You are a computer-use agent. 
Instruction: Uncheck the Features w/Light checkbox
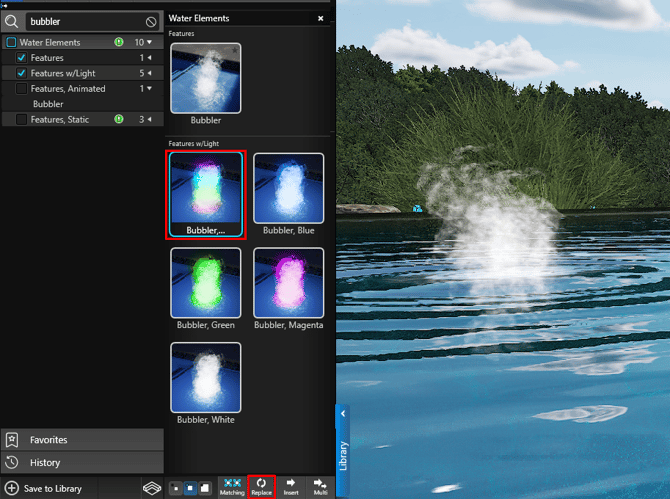(22, 73)
